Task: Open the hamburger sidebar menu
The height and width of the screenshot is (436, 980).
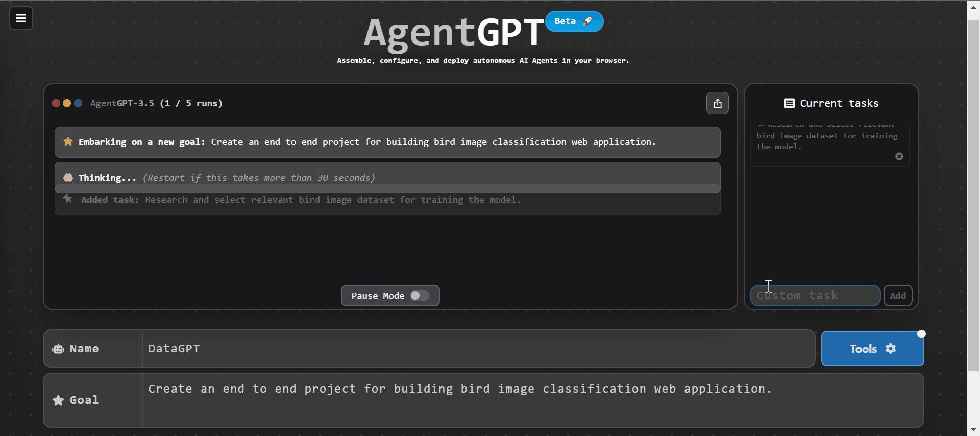Action: (21, 18)
